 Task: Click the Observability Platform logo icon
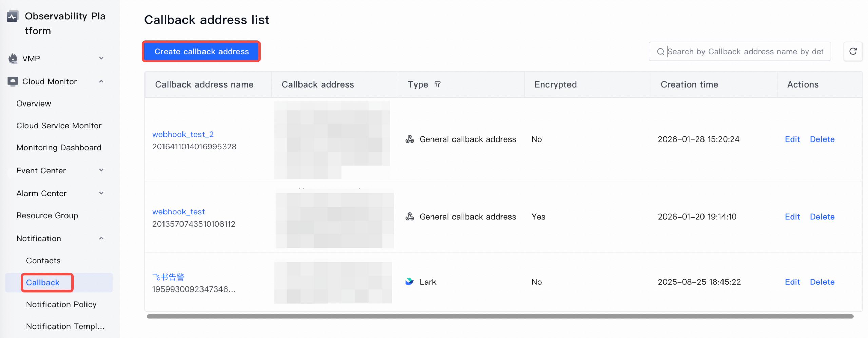point(13,16)
